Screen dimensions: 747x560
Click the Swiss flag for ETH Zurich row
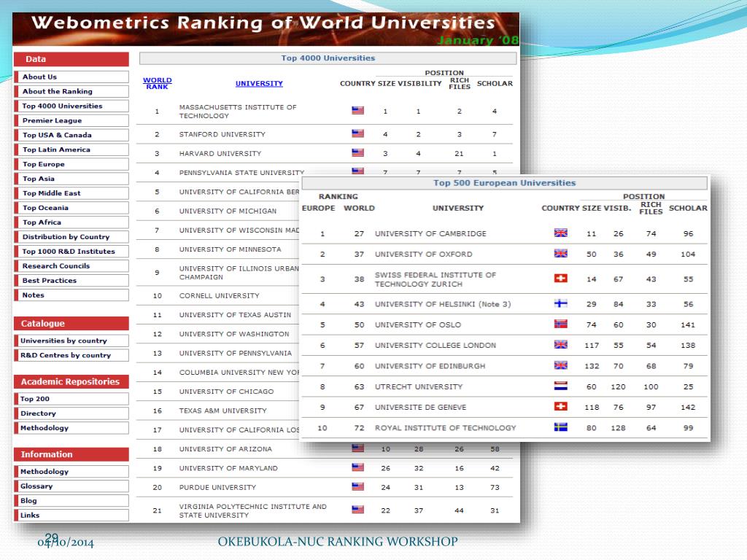coord(561,278)
